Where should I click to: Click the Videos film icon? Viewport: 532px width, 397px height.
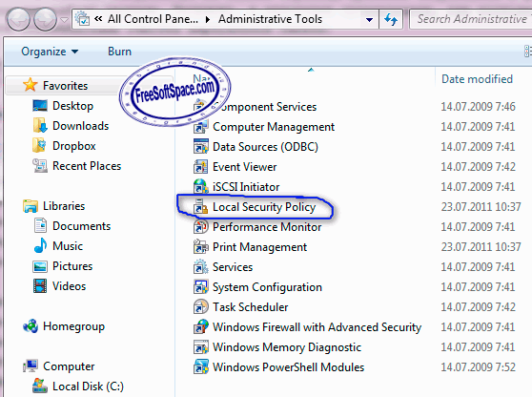(x=40, y=286)
